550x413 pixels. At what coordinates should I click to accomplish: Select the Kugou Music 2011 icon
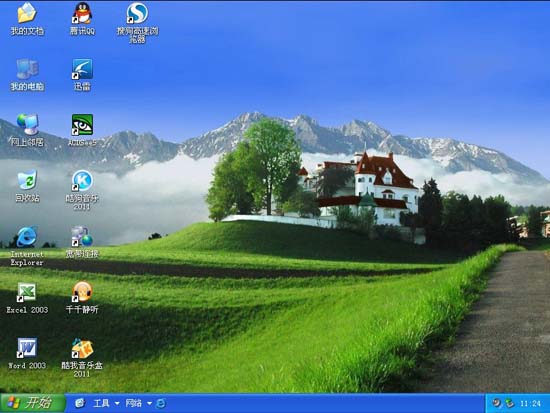(x=82, y=180)
